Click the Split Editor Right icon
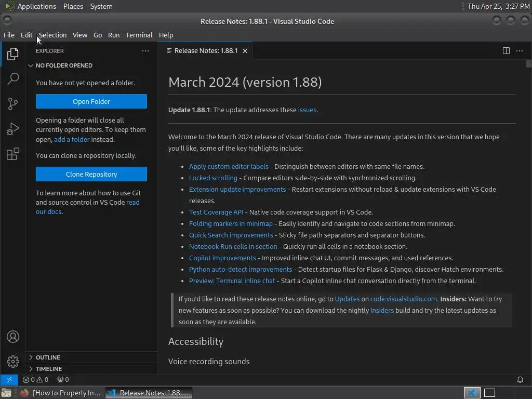This screenshot has width=532, height=399. point(506,51)
